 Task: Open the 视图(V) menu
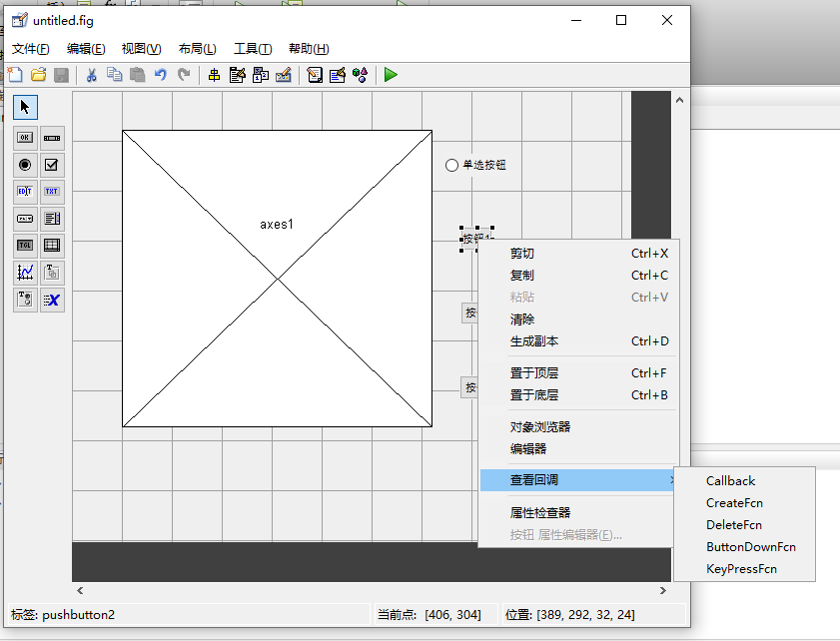(142, 49)
